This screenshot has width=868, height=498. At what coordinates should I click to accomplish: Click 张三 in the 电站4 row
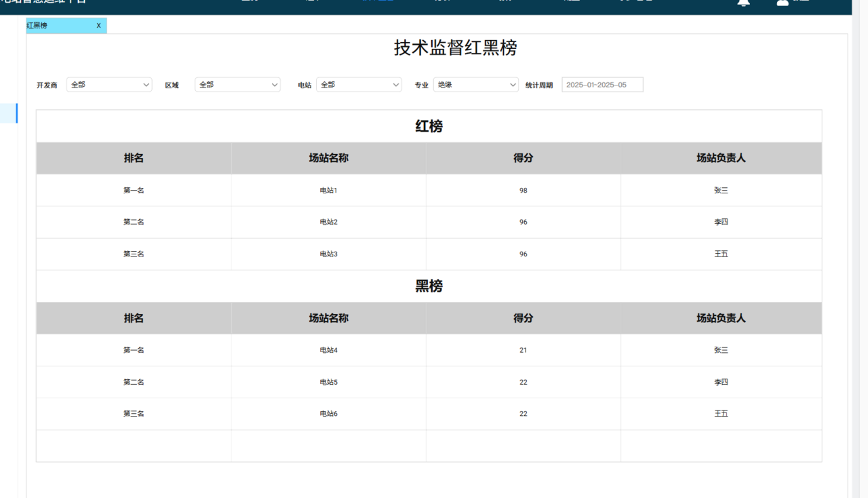point(721,350)
